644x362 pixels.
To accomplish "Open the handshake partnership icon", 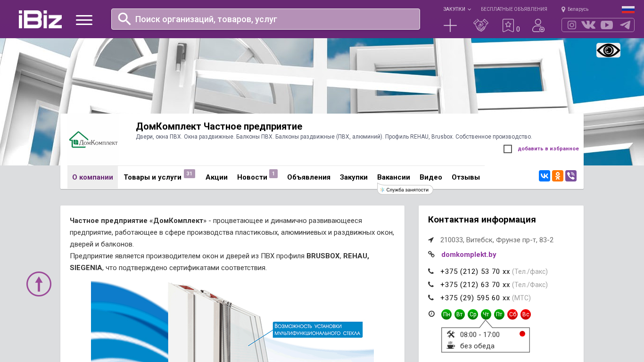I will tap(481, 25).
